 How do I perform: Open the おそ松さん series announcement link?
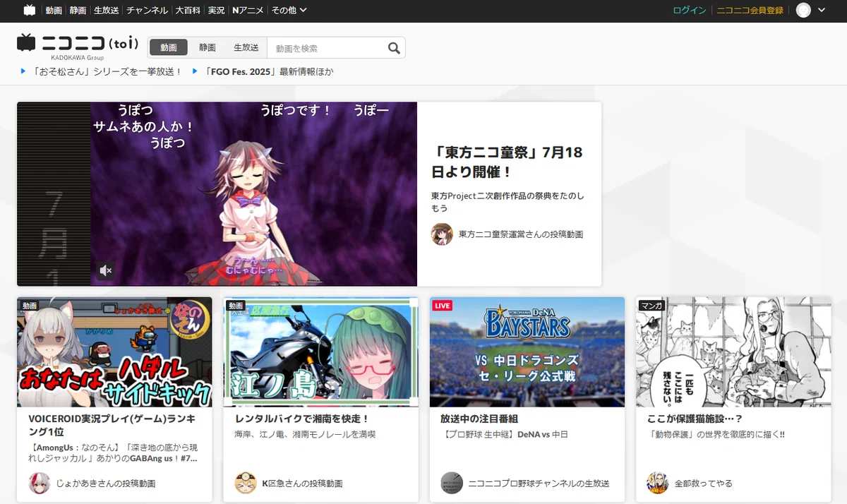pyautogui.click(x=107, y=71)
